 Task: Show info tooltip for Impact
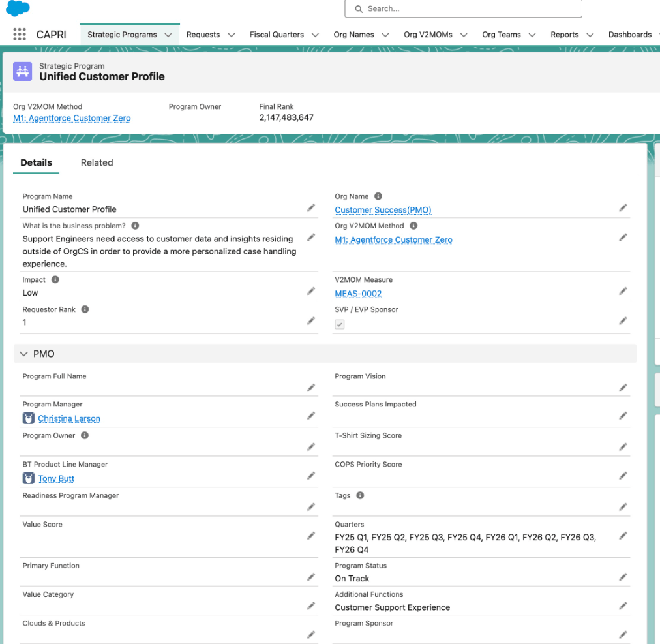tap(55, 280)
